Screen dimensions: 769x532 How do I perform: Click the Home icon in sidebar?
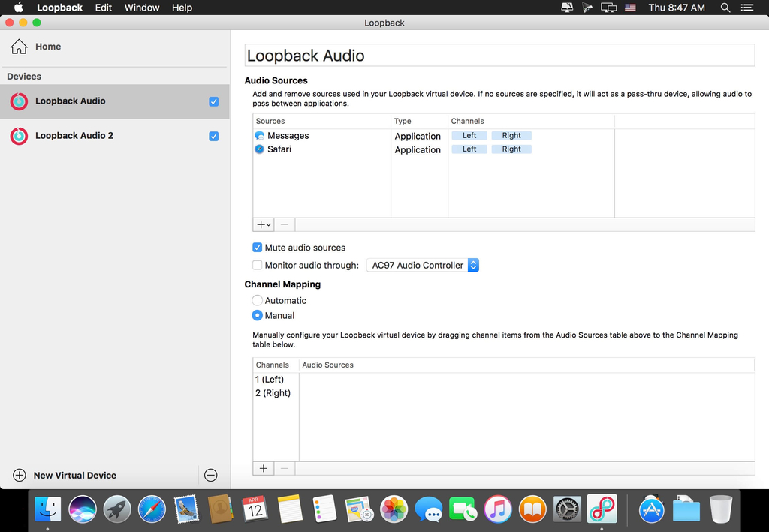19,47
